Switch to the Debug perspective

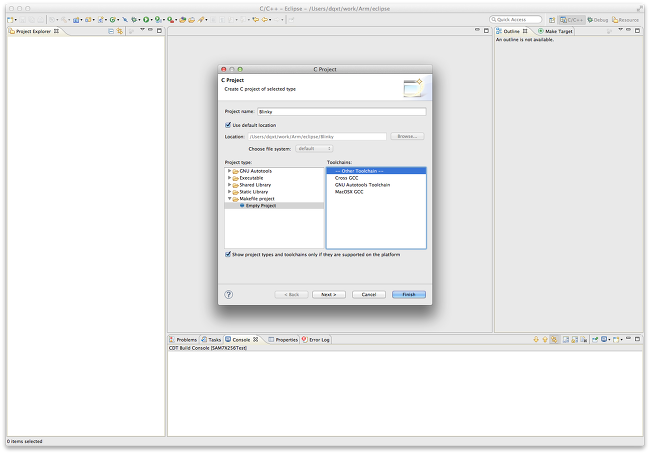597,20
